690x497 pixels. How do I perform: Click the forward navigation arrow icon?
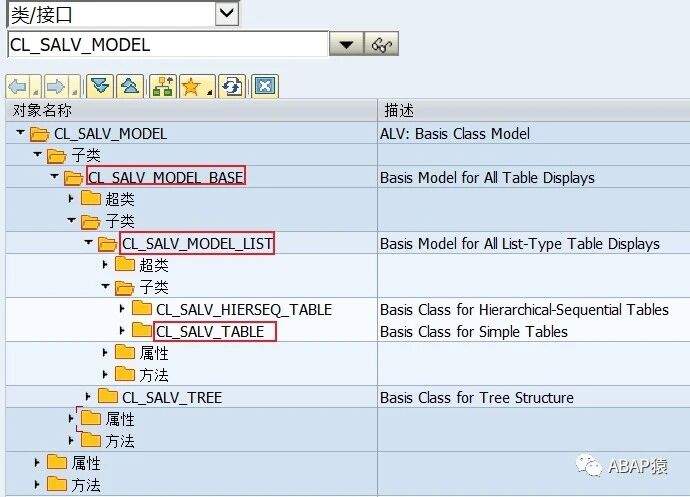click(x=55, y=86)
